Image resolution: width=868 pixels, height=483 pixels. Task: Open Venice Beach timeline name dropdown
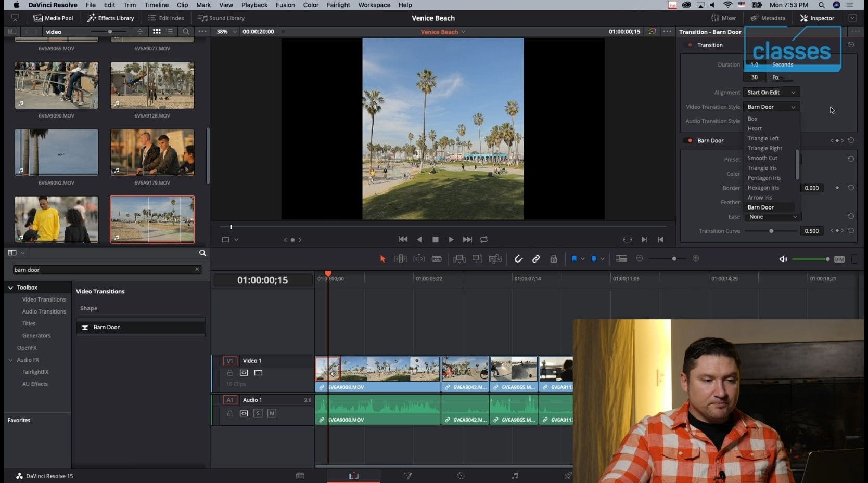(x=443, y=32)
